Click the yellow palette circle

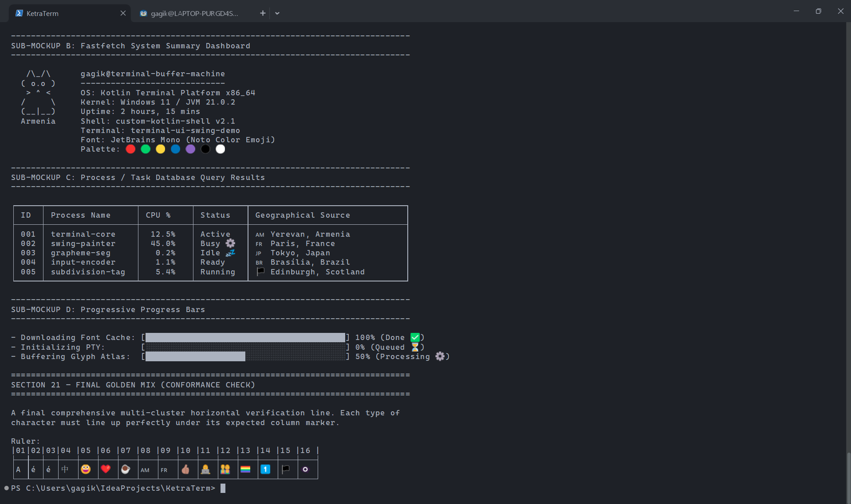pos(161,149)
